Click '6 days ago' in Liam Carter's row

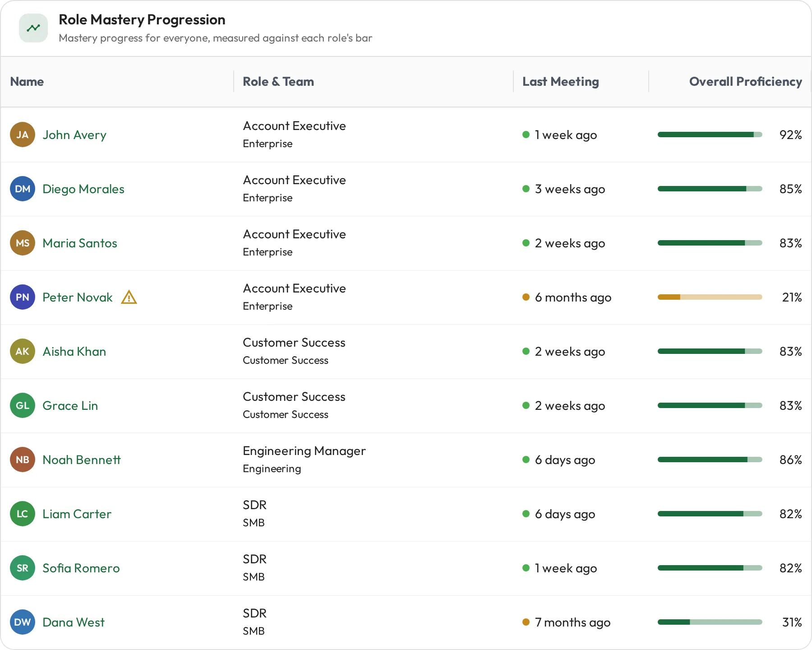565,514
